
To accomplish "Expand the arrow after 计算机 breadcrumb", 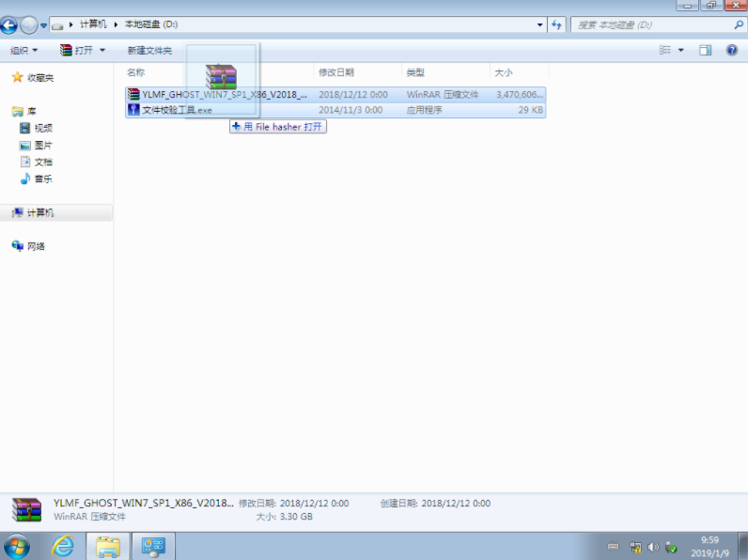I will click(x=116, y=24).
